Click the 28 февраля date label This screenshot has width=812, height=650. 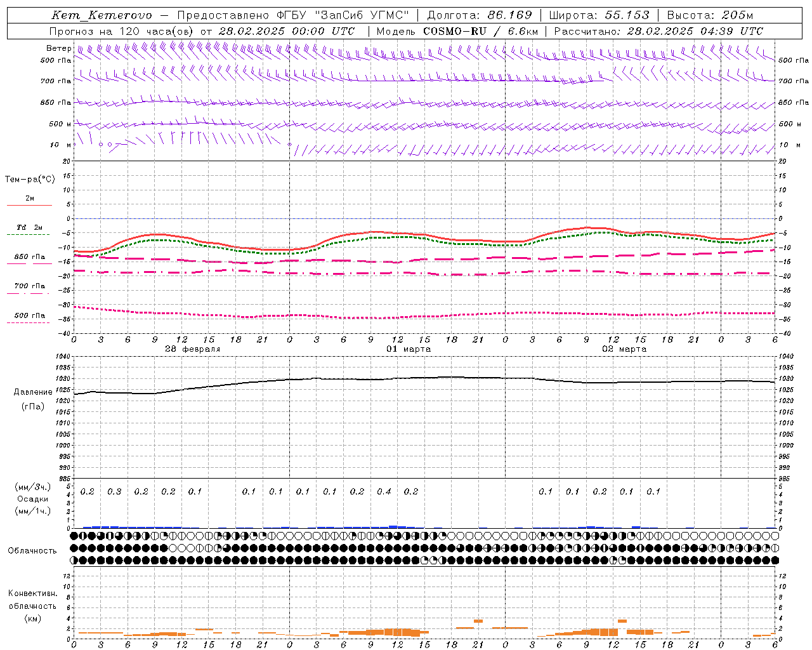tap(193, 349)
